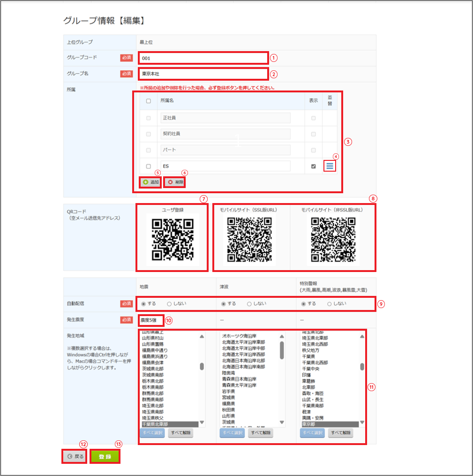Click the 削除 (delete) affiliation button
The height and width of the screenshot is (476, 473).
tap(175, 182)
